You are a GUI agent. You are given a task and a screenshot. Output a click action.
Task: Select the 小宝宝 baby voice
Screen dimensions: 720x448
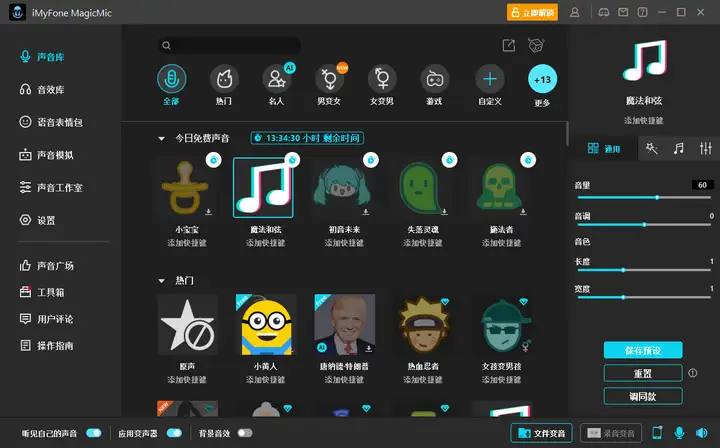[187, 187]
